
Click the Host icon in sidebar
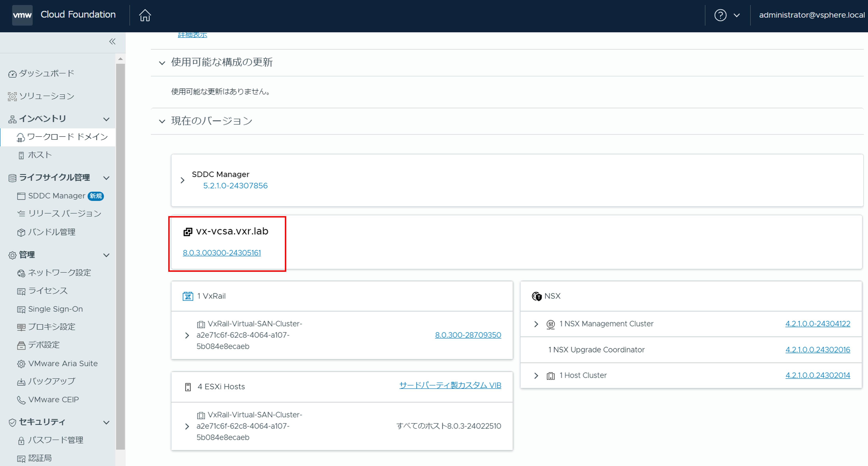(21, 156)
